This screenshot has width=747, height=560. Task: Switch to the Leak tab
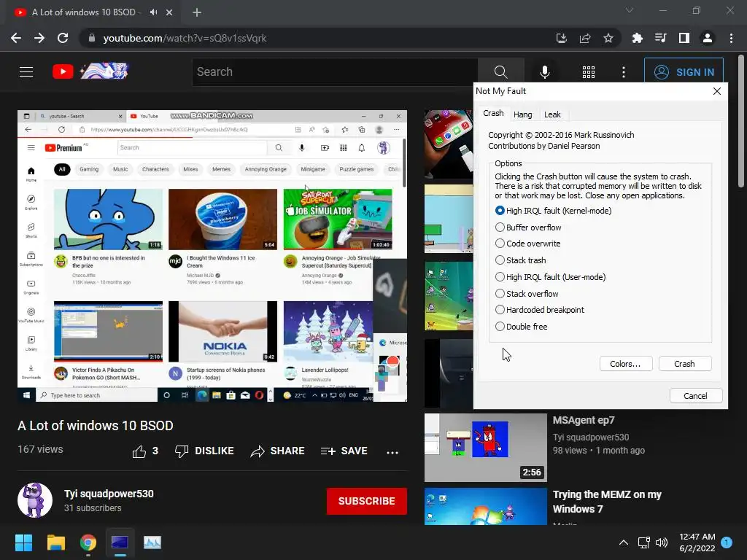(x=552, y=114)
